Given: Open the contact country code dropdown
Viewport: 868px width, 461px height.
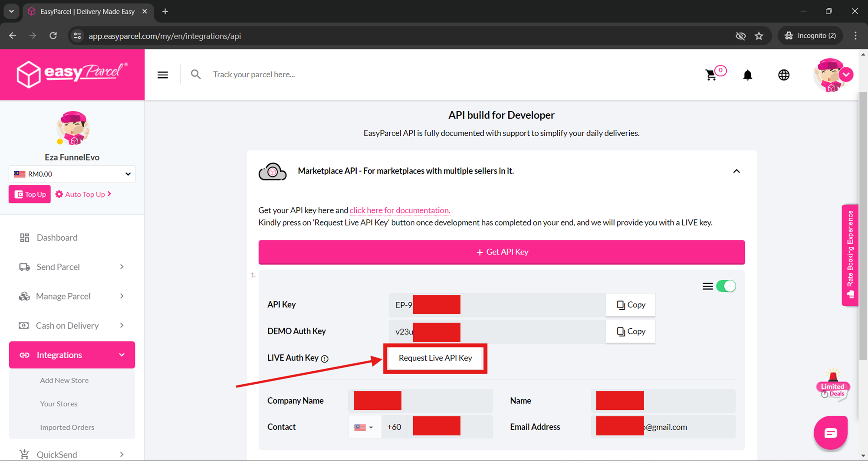Looking at the screenshot, I should [364, 427].
